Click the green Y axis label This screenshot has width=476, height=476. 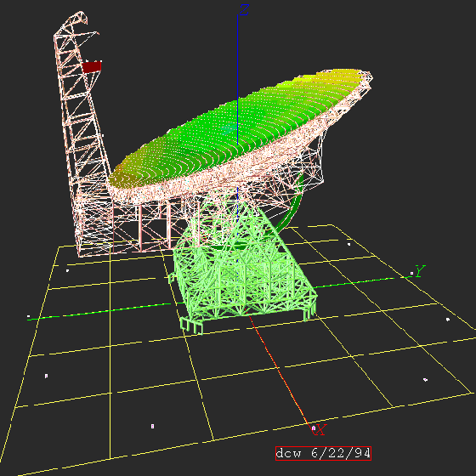click(x=420, y=271)
